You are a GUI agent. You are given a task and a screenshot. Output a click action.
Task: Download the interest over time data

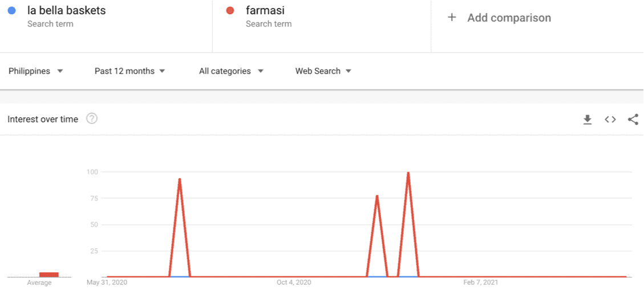click(x=588, y=120)
